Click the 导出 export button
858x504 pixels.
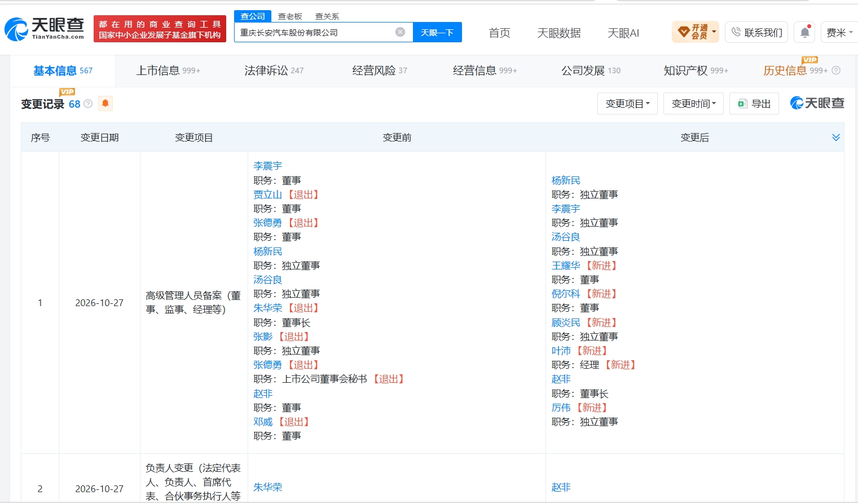754,104
